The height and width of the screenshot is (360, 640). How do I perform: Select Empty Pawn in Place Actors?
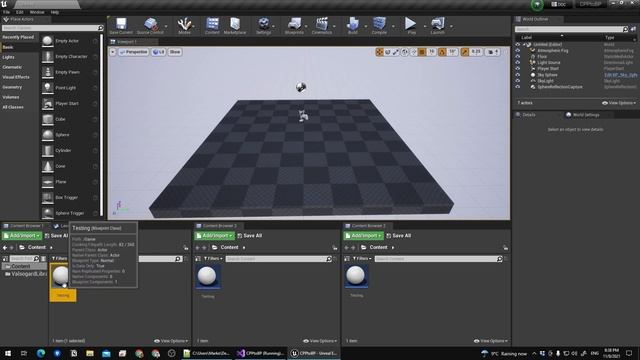click(x=70, y=72)
